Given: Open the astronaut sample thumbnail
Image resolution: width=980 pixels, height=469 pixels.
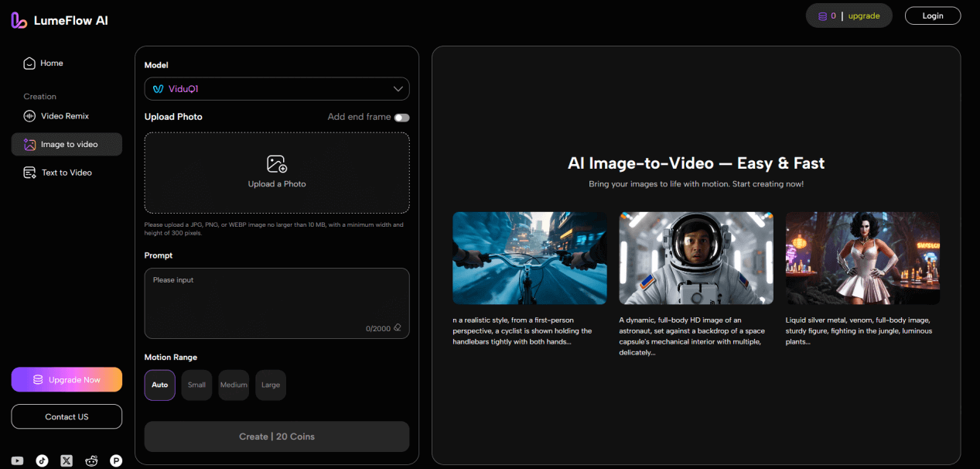Looking at the screenshot, I should pyautogui.click(x=696, y=258).
